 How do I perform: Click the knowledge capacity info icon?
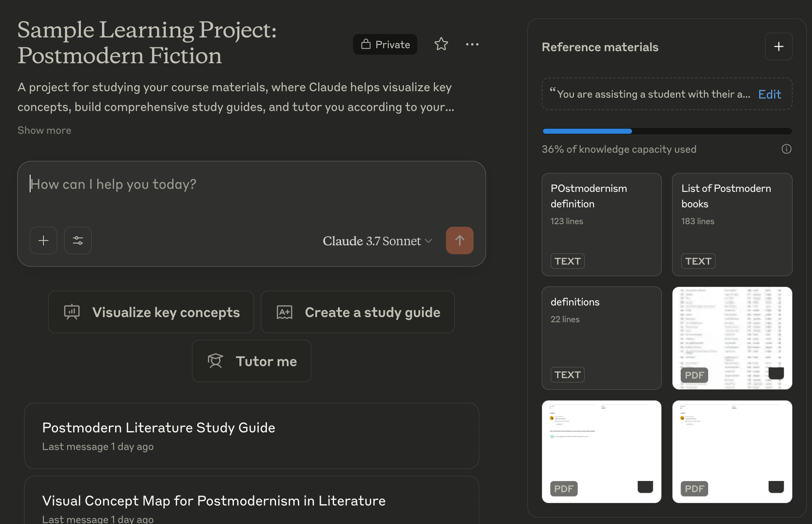pyautogui.click(x=787, y=149)
